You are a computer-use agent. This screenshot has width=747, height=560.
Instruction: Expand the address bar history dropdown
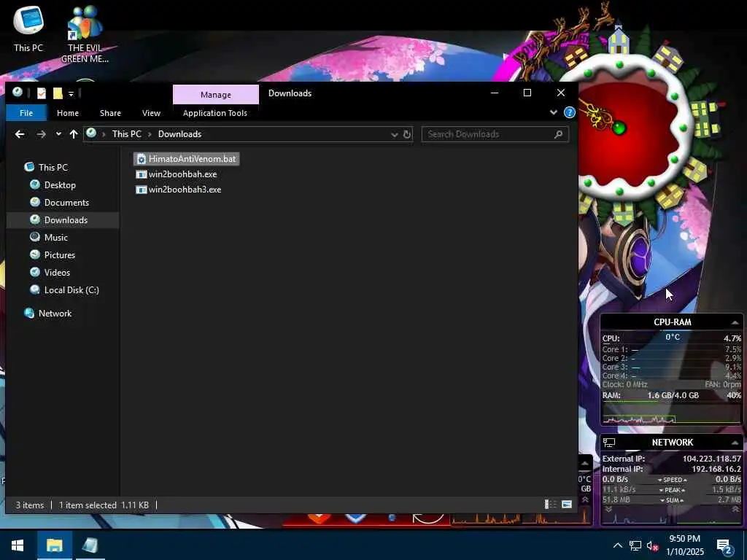pos(395,135)
